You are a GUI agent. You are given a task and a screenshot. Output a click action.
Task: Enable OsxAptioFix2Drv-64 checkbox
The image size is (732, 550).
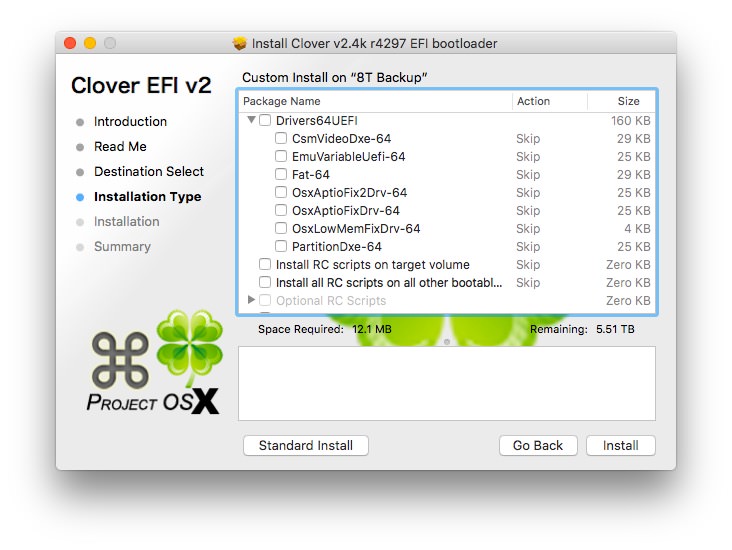click(281, 192)
